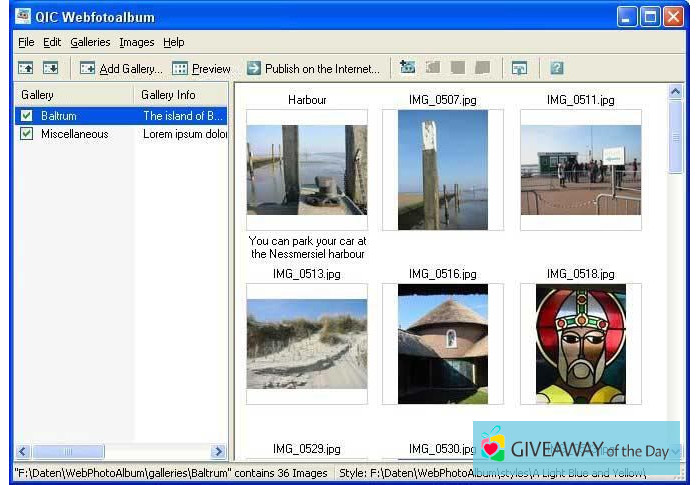Open the Galleries menu
Screen dimensions: 700x485
[90, 42]
